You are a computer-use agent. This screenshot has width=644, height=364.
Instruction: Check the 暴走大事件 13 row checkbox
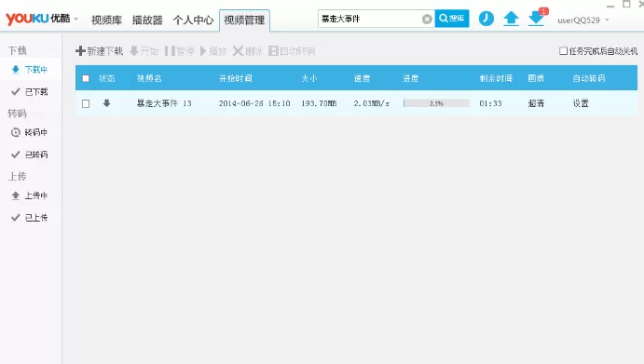86,103
